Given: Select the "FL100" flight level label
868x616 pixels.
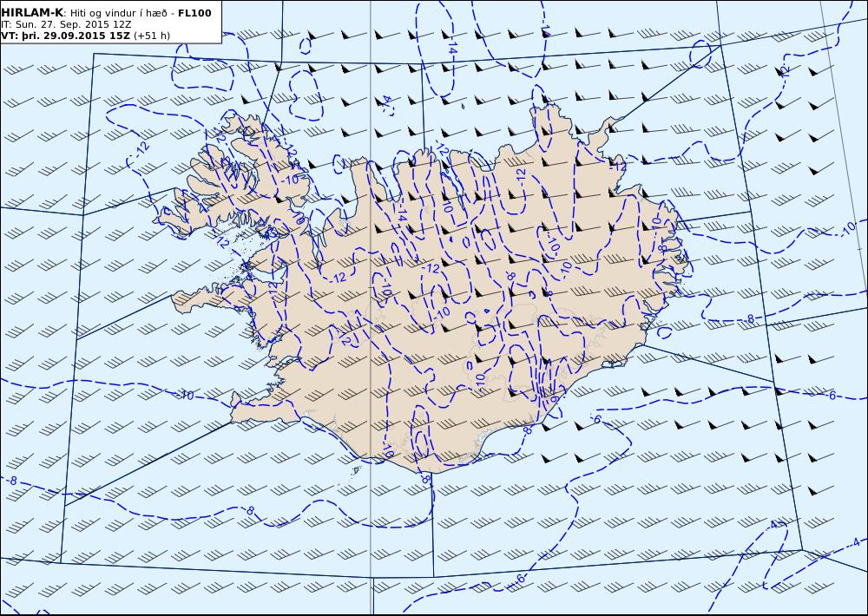Looking at the screenshot, I should (x=194, y=13).
